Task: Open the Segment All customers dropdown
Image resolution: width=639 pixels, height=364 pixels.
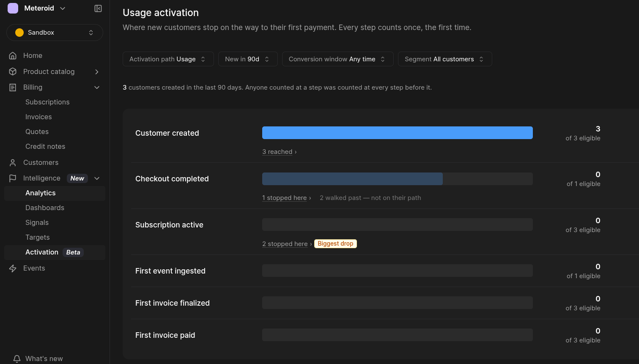Action: point(445,59)
